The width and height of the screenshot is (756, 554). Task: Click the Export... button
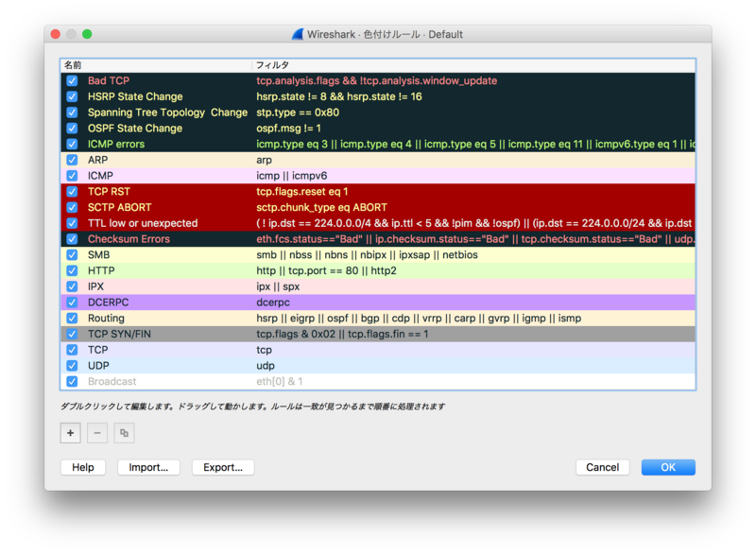223,467
